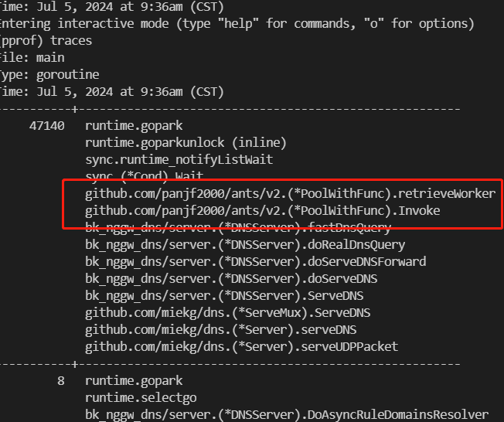The height and width of the screenshot is (422, 504).
Task: Select the '(pprof) traces' command line
Action: pos(46,41)
